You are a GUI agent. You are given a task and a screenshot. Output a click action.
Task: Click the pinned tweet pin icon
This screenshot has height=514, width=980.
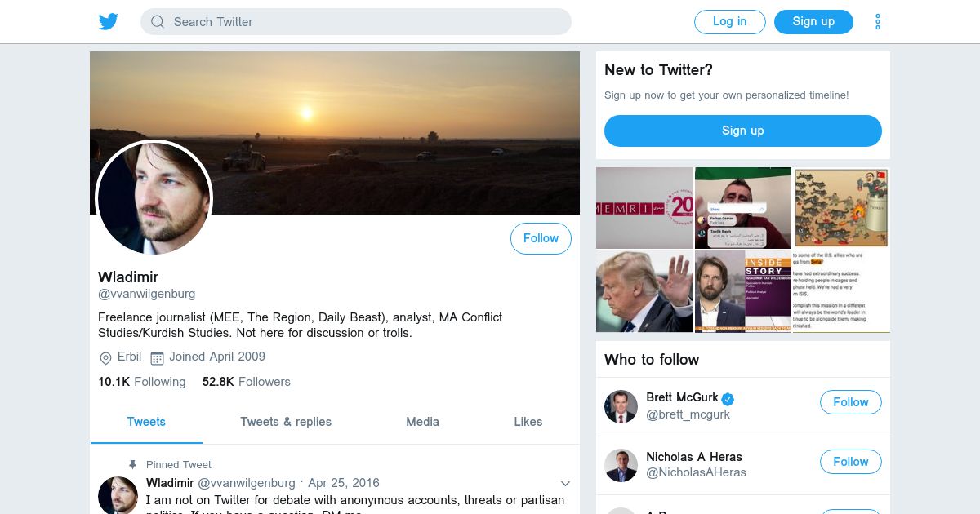coord(133,464)
